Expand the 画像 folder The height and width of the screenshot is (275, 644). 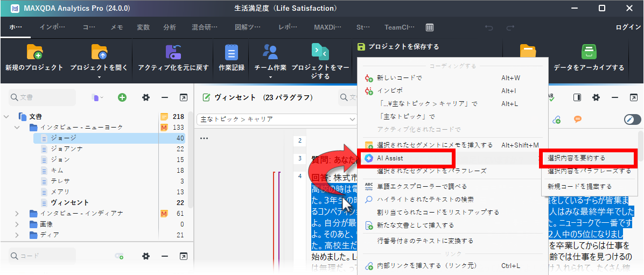pos(17,224)
